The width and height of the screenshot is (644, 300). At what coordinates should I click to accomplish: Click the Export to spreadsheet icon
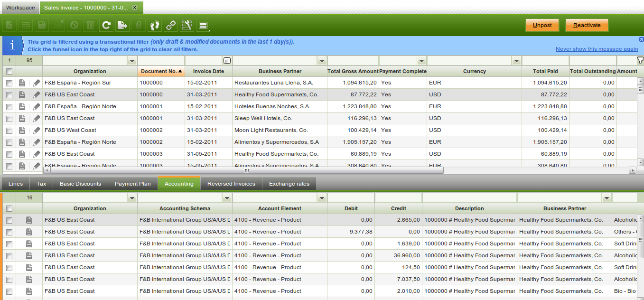point(122,25)
